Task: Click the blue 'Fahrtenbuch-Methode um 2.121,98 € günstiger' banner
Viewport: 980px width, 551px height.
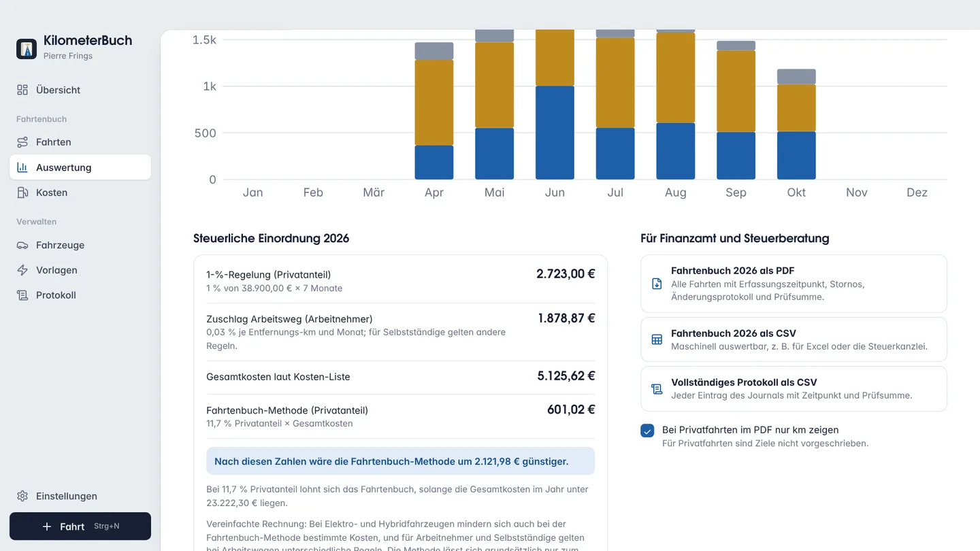Action: coord(400,461)
